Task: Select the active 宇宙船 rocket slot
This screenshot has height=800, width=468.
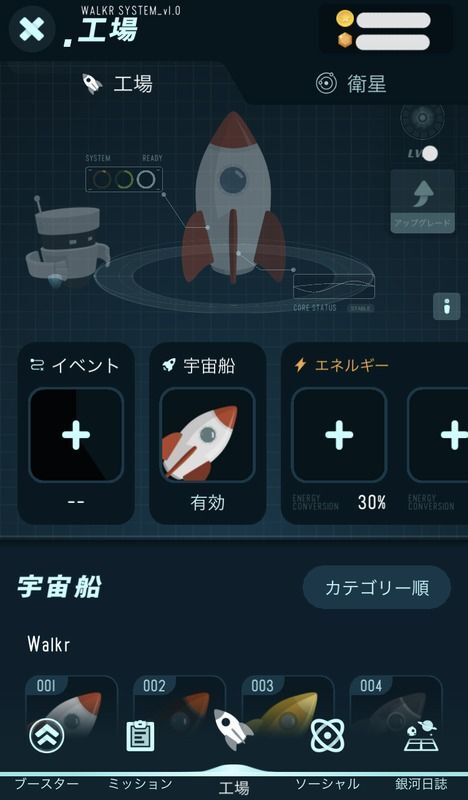Action: click(207, 435)
